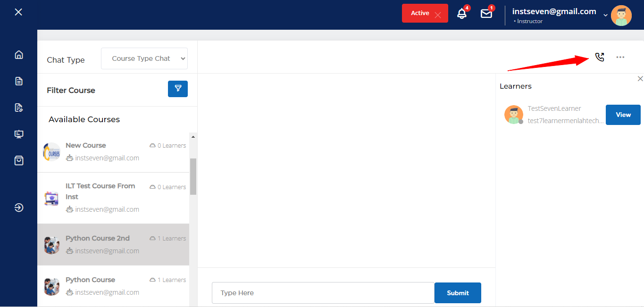Click the View button for TestSevenLearner
The height and width of the screenshot is (307, 644).
[x=623, y=115]
